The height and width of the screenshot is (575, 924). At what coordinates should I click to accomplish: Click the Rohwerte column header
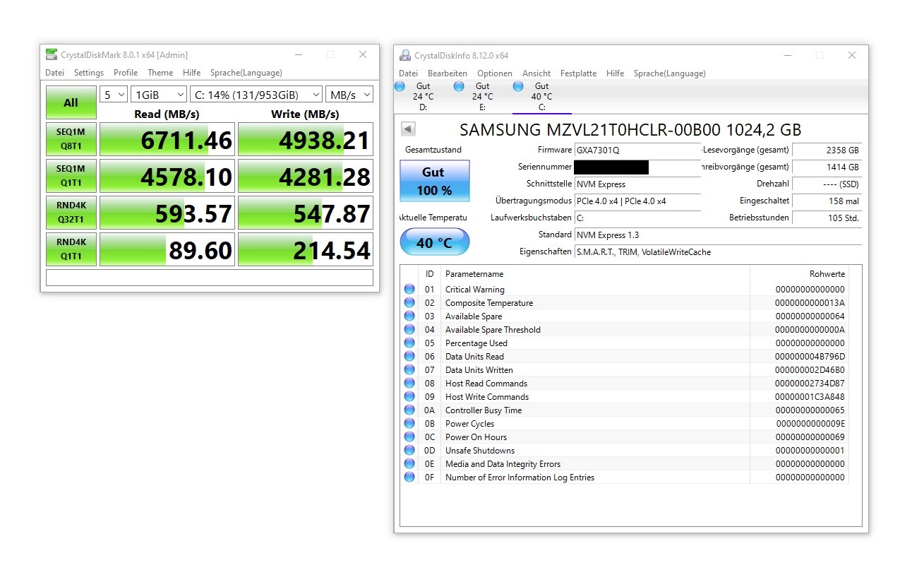(x=799, y=273)
